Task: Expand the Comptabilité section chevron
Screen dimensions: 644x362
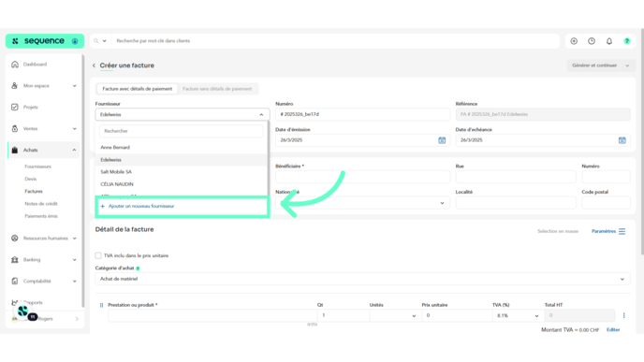Action: [x=74, y=282]
